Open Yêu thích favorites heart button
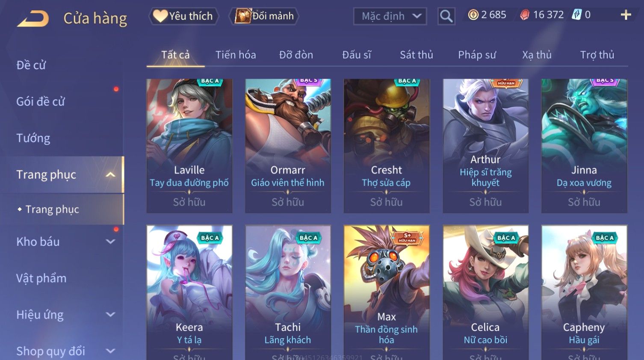The image size is (644, 360). (183, 16)
